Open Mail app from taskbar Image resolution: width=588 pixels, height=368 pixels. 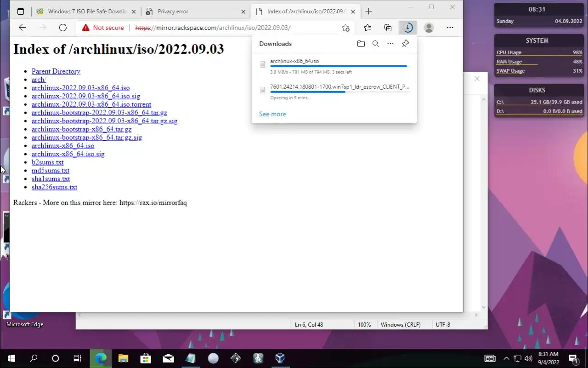(x=168, y=358)
